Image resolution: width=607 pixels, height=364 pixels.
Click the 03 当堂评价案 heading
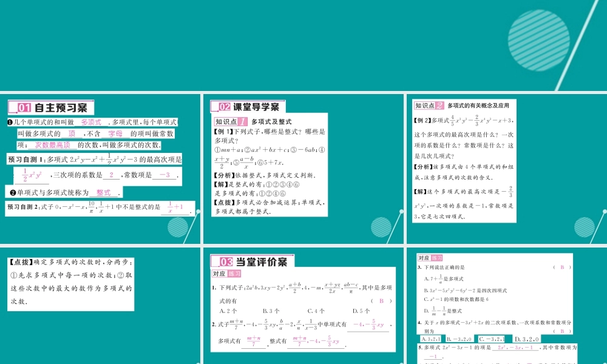253,262
